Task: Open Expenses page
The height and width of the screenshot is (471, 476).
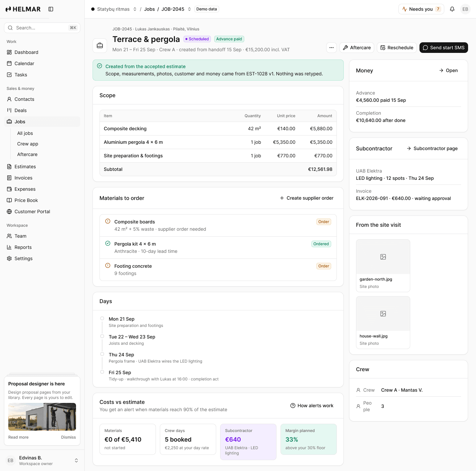Action: (42, 189)
